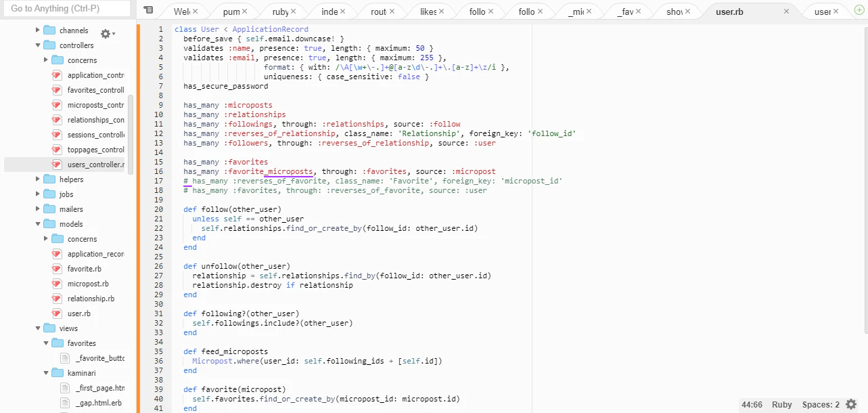Click the helpers folder icon
The image size is (868, 413).
tap(49, 179)
